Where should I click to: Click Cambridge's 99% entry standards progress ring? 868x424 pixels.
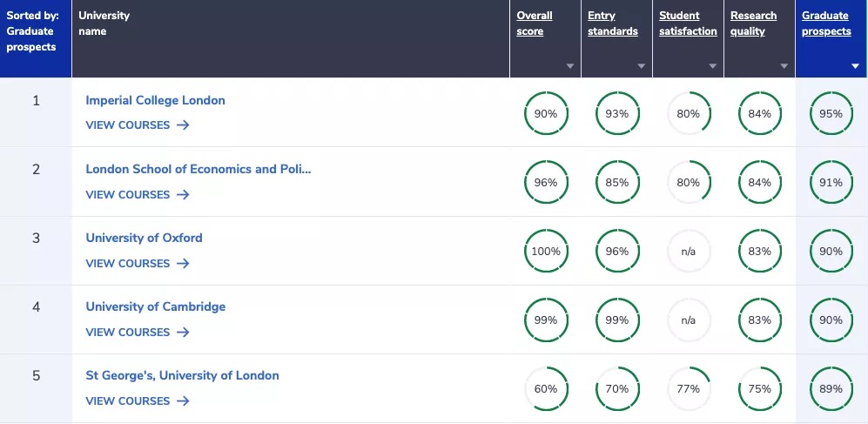(617, 320)
